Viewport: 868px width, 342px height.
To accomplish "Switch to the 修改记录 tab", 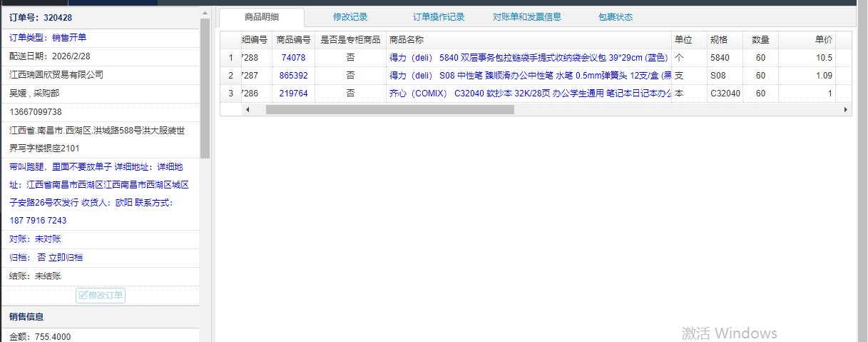I will point(350,17).
